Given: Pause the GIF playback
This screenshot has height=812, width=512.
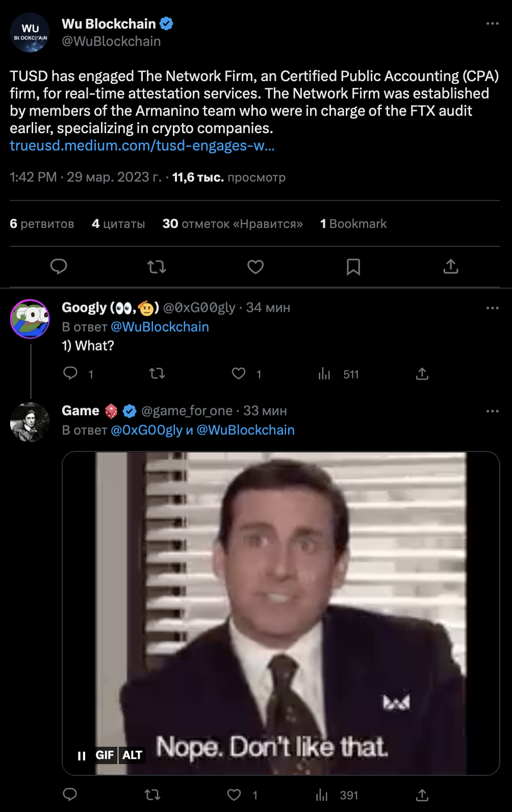Looking at the screenshot, I should (82, 755).
